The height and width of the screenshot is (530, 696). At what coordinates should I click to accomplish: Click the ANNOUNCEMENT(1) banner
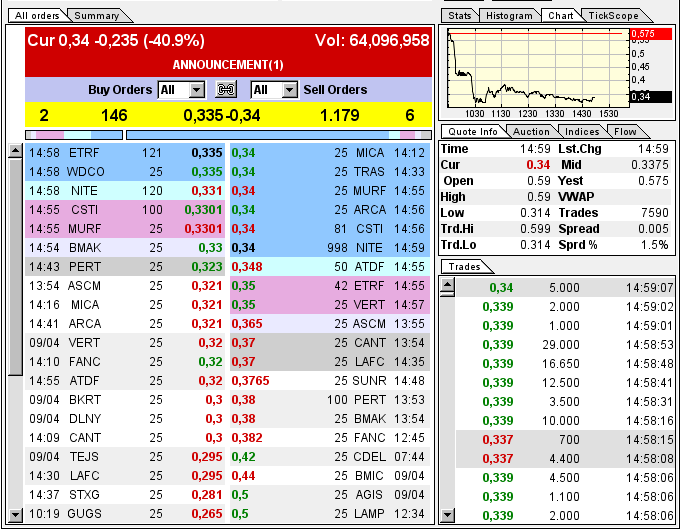(228, 65)
